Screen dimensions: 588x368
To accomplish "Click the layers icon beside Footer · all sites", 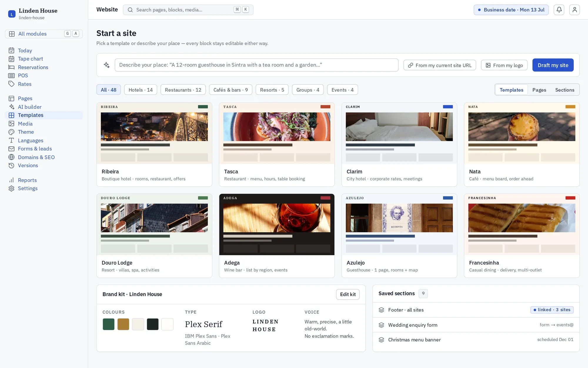I will (381, 310).
